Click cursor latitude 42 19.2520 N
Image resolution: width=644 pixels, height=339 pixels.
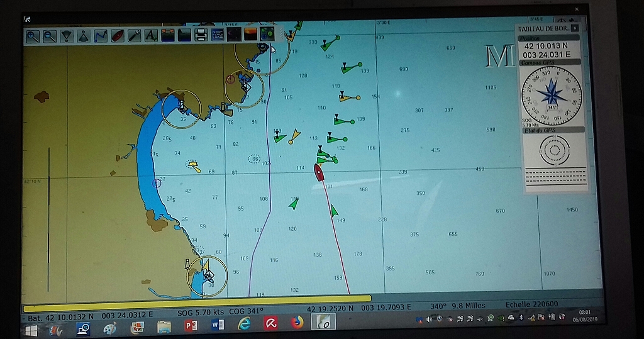330,308
